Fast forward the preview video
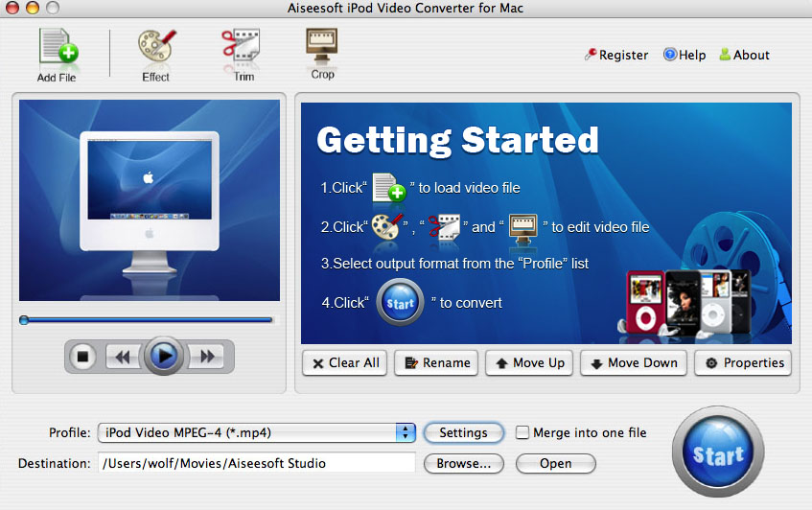Image resolution: width=812 pixels, height=510 pixels. (x=207, y=357)
